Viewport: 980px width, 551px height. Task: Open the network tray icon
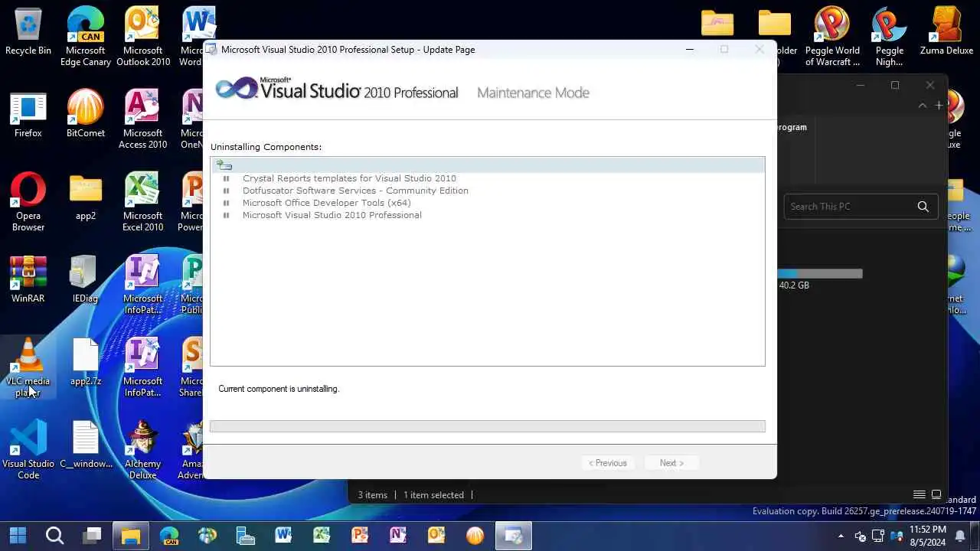[x=878, y=536]
